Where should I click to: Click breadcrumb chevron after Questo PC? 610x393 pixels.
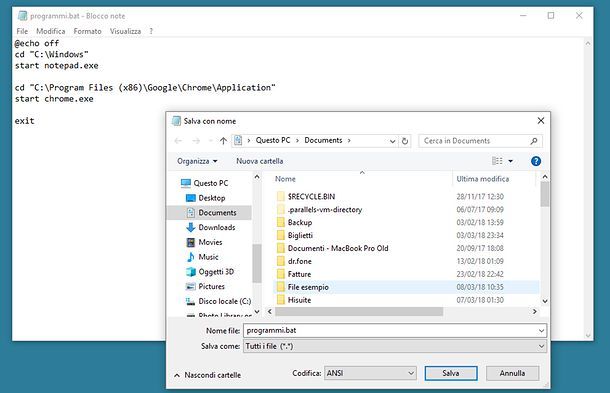click(297, 140)
